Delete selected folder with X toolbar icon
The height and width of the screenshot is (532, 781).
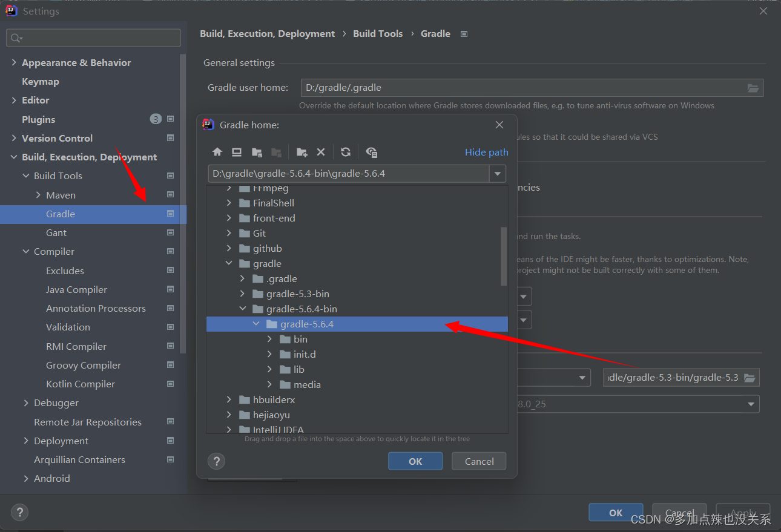321,152
